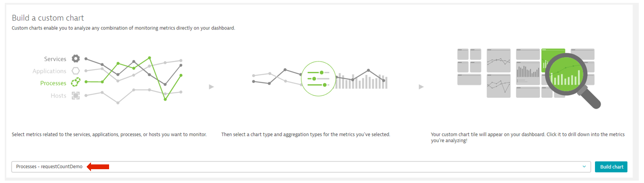Click the Hosts square icon
This screenshot has width=644, height=183.
(x=75, y=95)
